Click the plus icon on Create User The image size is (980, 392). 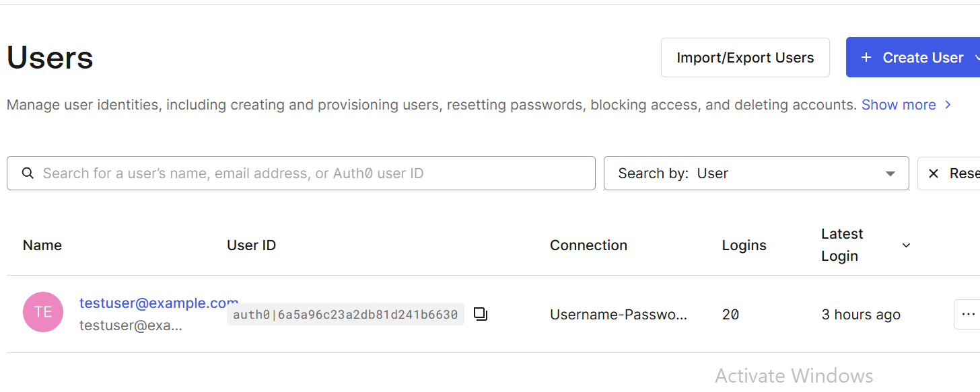tap(866, 58)
